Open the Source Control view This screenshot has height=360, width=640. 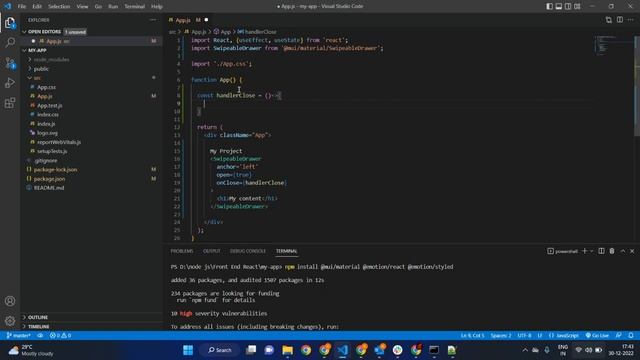(x=10, y=63)
